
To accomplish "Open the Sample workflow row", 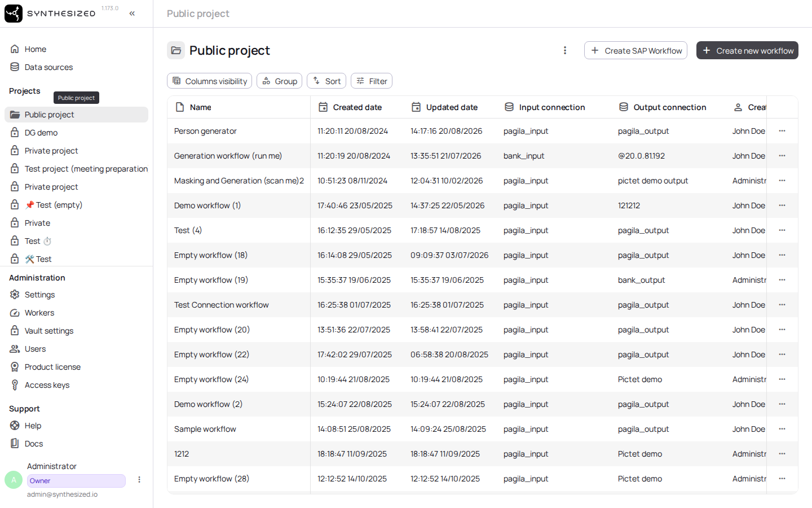I will [482, 429].
